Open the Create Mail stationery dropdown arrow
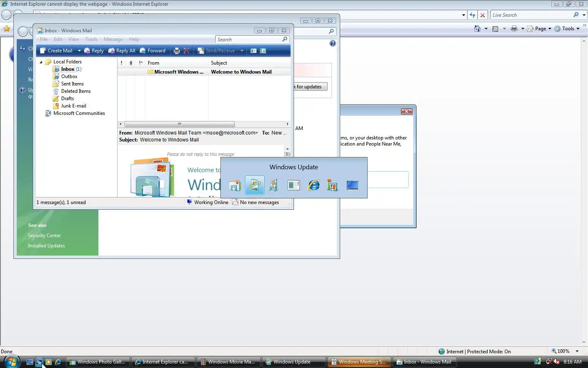The height and width of the screenshot is (368, 588). [x=79, y=51]
